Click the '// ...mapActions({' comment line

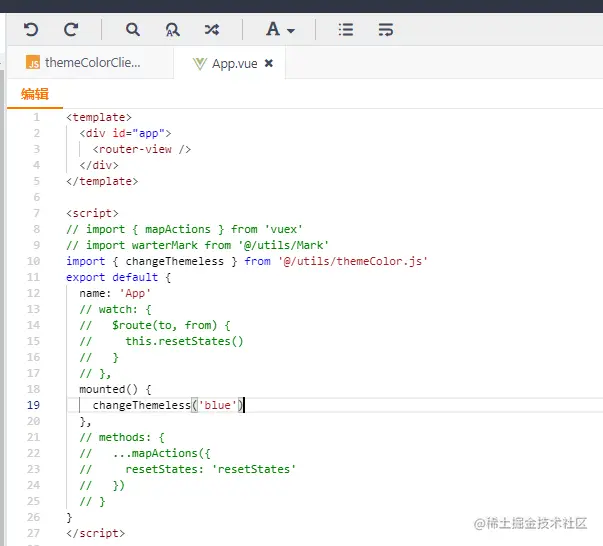tap(145, 453)
